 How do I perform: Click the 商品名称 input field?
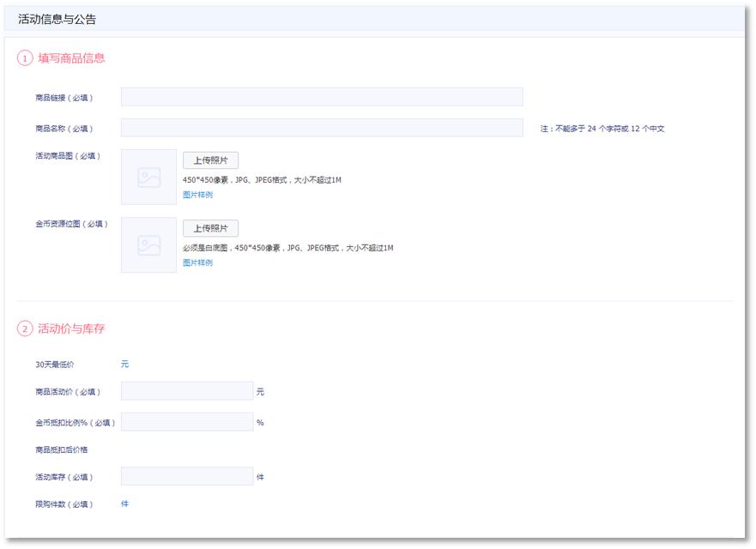(322, 126)
